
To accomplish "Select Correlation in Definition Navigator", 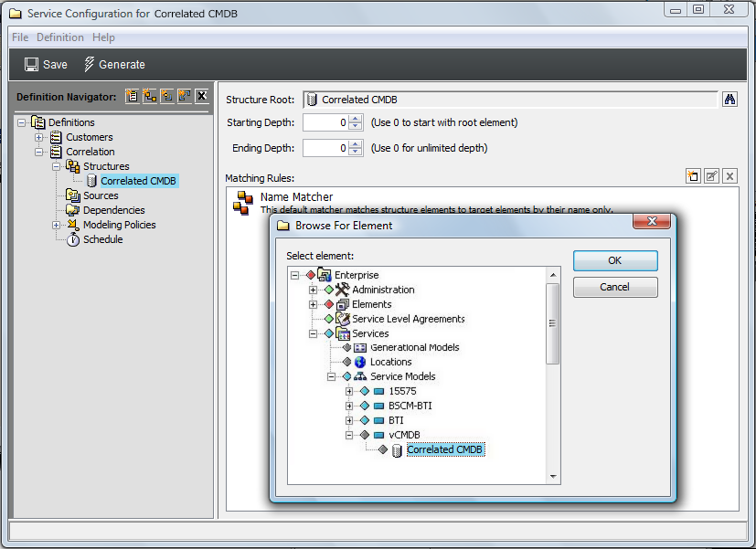I will [91, 152].
